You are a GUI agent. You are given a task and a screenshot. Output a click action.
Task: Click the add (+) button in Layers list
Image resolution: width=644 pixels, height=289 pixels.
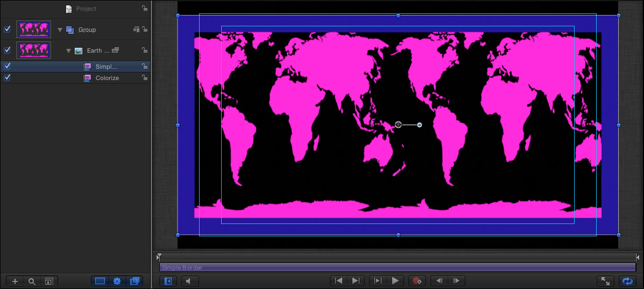15,281
